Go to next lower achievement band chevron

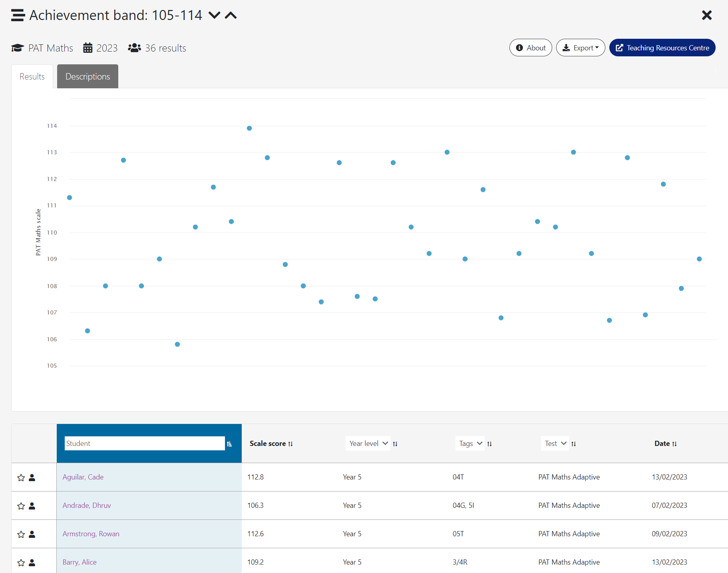pos(215,15)
